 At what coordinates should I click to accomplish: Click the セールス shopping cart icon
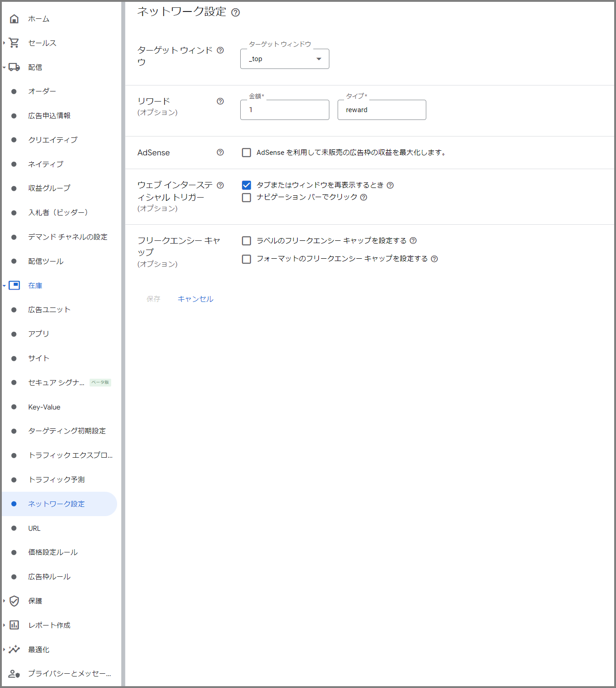14,42
